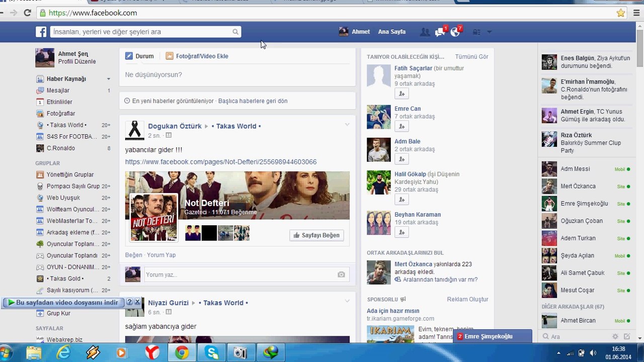Click Tümünü Gör link
Screen dimensions: 644x362
click(471, 57)
